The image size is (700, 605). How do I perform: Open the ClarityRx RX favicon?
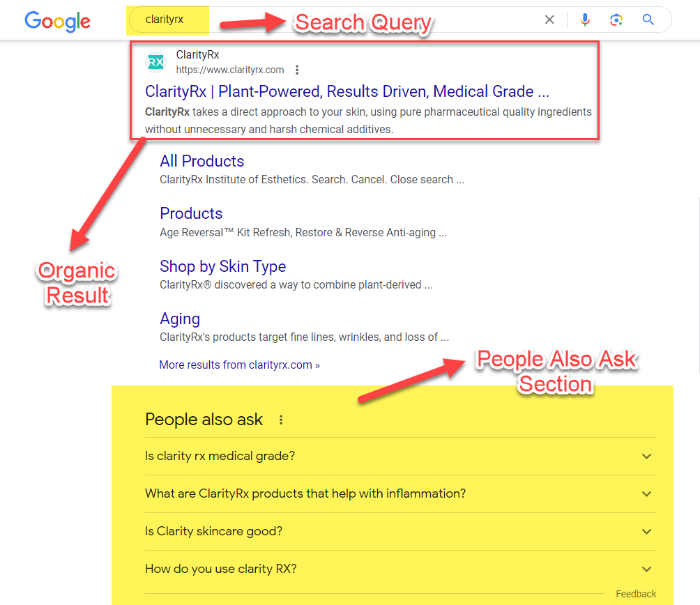pyautogui.click(x=155, y=62)
